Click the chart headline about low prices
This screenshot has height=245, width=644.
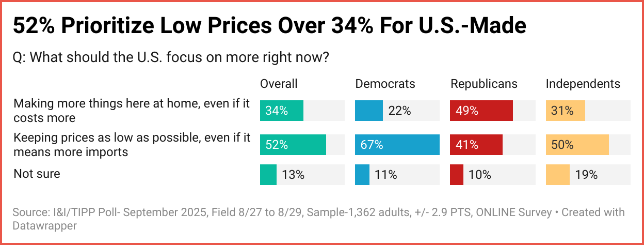(x=269, y=26)
